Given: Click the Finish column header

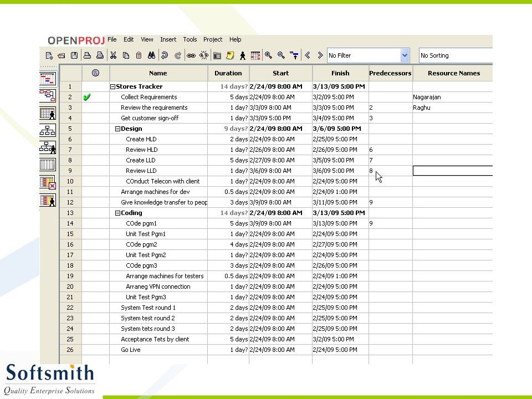Looking at the screenshot, I should tap(340, 73).
